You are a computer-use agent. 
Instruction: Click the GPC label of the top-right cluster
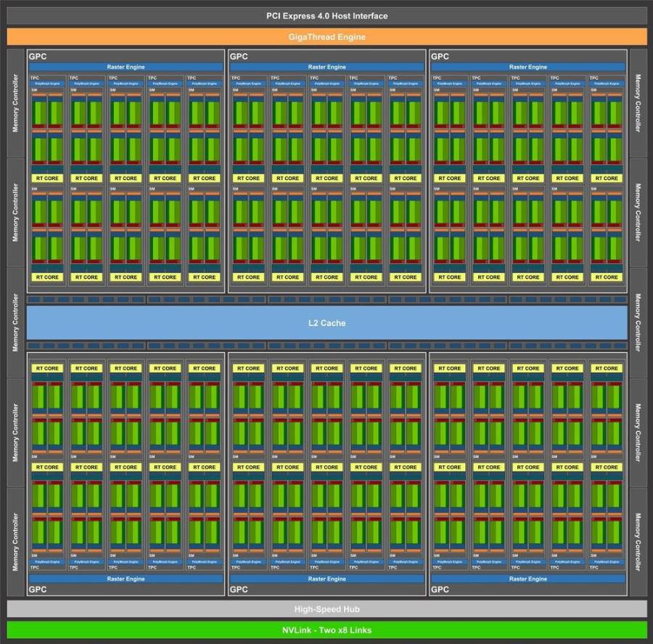(x=440, y=57)
